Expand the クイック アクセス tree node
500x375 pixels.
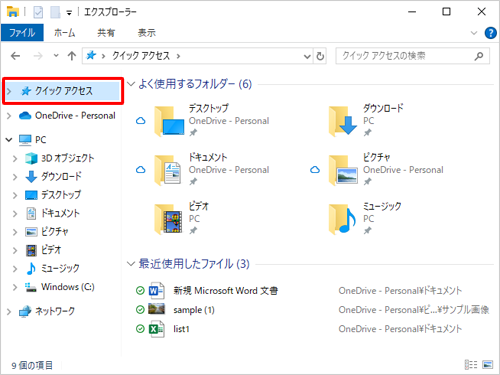[x=9, y=91]
